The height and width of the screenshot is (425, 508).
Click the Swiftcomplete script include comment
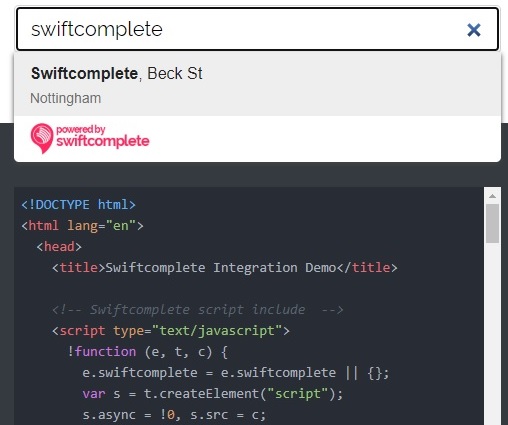pos(198,310)
